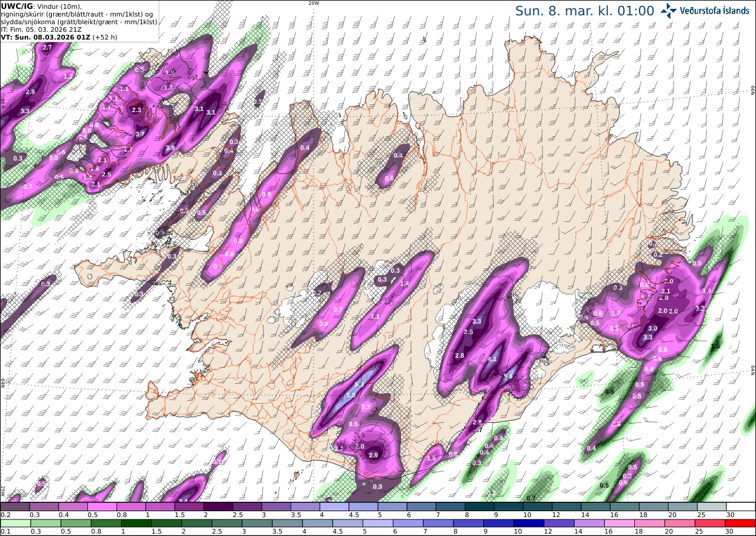The height and width of the screenshot is (536, 756).
Task: Click the Veðurstofa Íslands name text
Action: tap(715, 11)
